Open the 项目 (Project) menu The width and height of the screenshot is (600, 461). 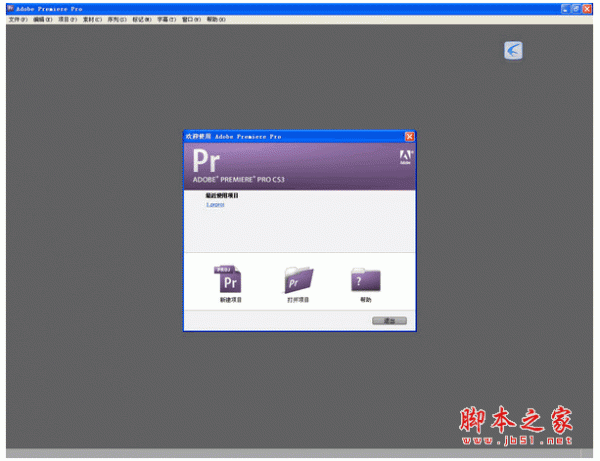(x=68, y=20)
